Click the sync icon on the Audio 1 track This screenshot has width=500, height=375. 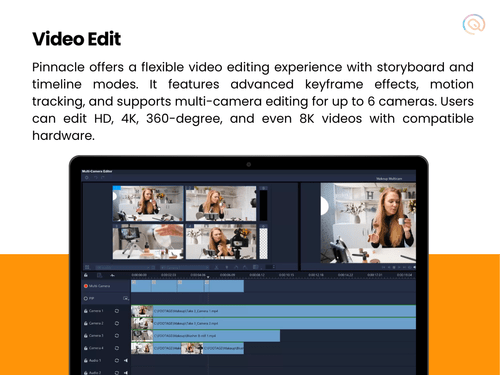coord(117,360)
